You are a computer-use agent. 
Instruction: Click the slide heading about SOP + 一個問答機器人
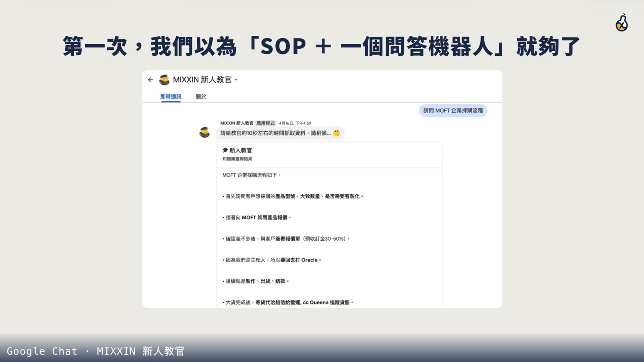(x=321, y=46)
